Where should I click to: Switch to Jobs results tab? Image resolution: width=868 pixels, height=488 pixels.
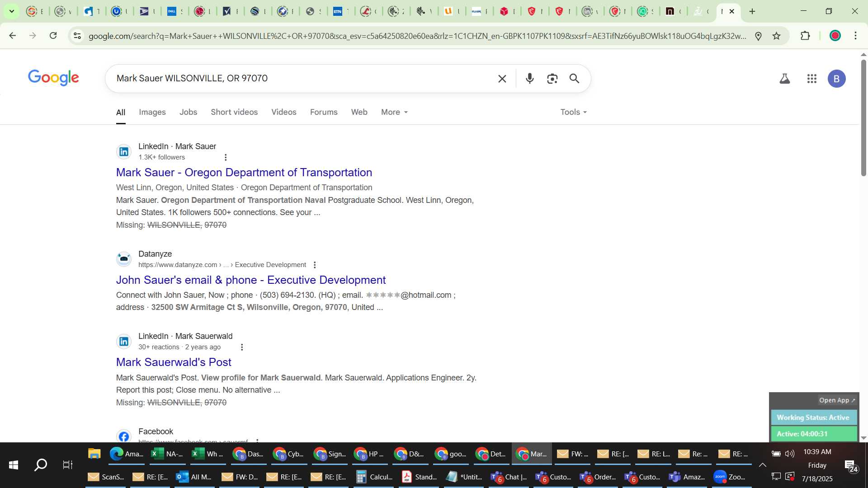(x=188, y=112)
